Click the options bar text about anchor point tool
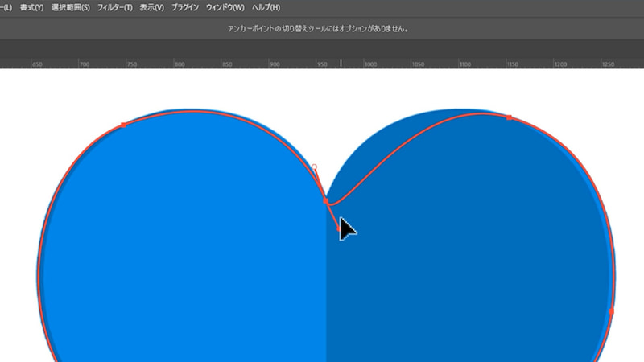This screenshot has height=362, width=644. [x=318, y=29]
